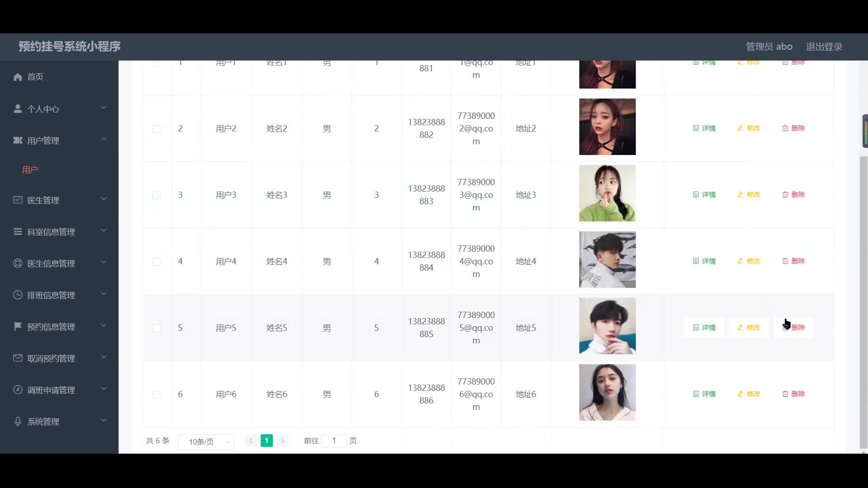Click the previous page arrow in pagination
The height and width of the screenshot is (488, 868).
pos(251,441)
